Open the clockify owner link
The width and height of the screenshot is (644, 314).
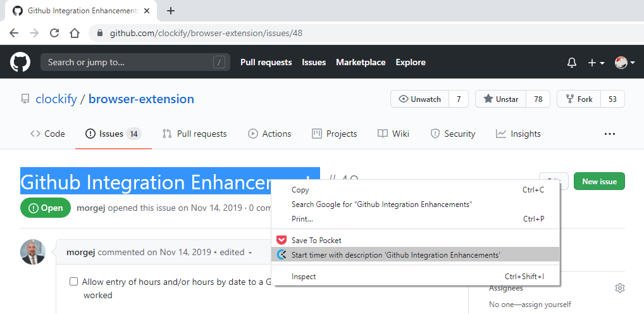(x=56, y=99)
